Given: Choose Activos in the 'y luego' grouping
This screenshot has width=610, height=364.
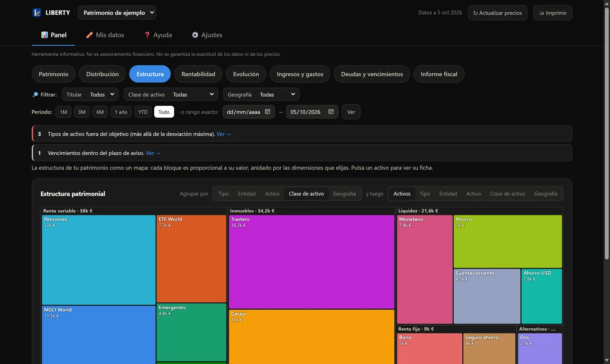Looking at the screenshot, I should coord(402,194).
